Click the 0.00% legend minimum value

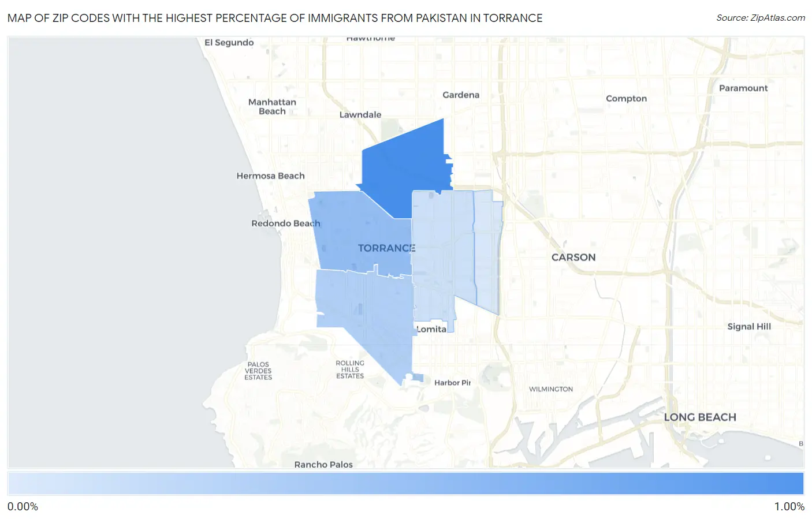click(x=23, y=507)
